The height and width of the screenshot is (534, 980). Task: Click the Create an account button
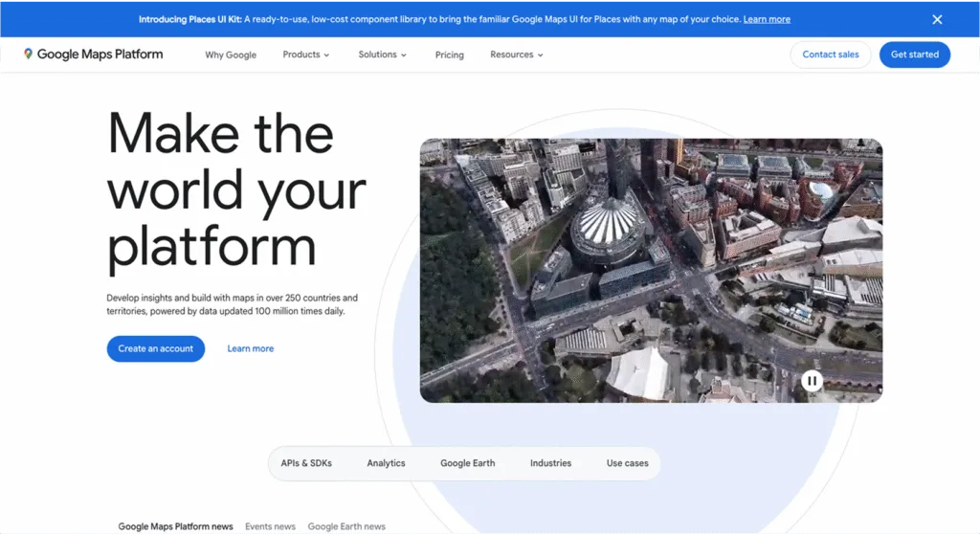156,348
